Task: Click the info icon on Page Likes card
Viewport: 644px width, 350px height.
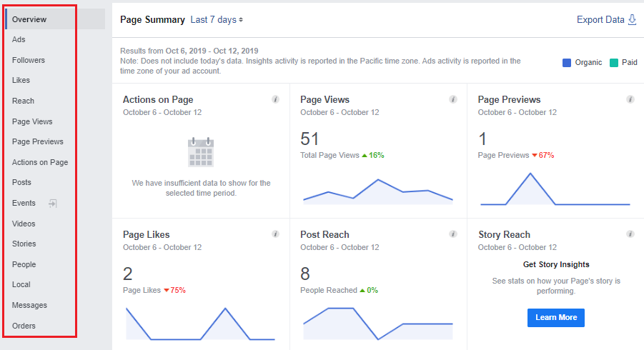Action: [x=275, y=234]
